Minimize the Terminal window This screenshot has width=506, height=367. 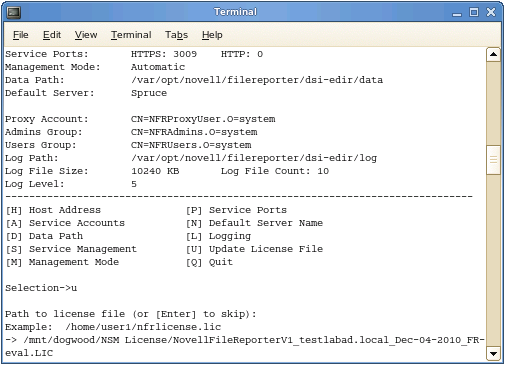[457, 13]
